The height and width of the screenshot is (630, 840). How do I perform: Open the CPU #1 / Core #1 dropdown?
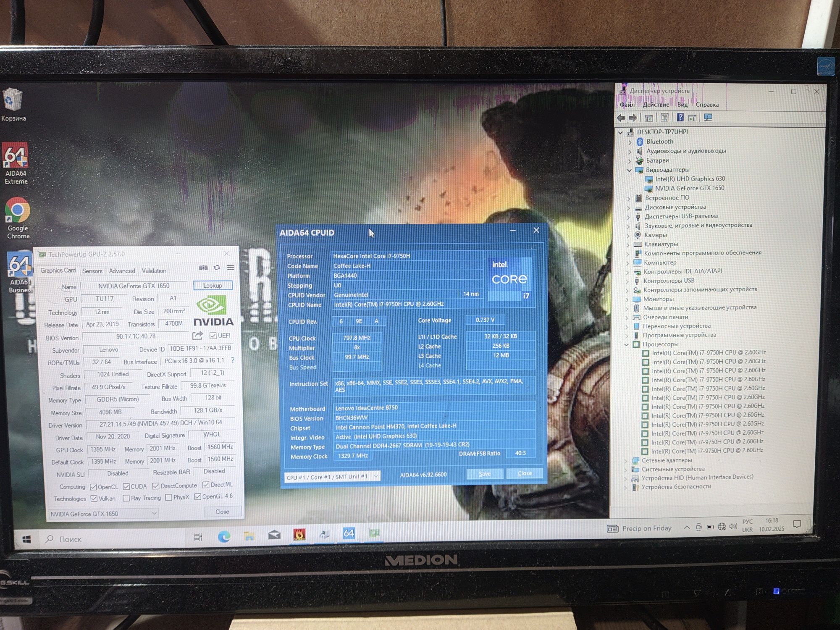click(332, 477)
